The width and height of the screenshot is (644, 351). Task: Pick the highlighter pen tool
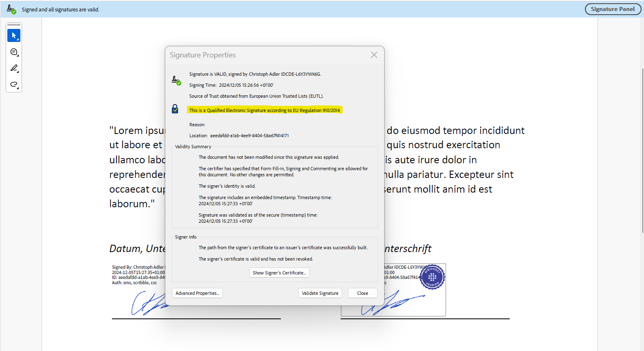coord(14,68)
